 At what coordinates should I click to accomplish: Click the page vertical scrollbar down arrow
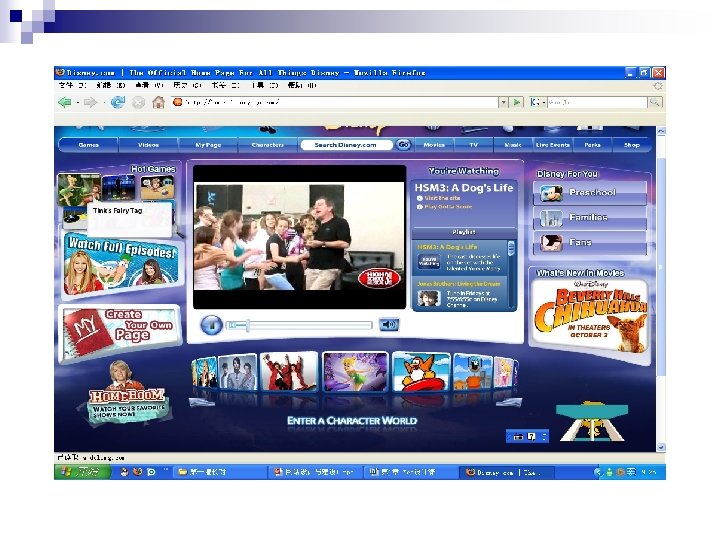coord(661,447)
